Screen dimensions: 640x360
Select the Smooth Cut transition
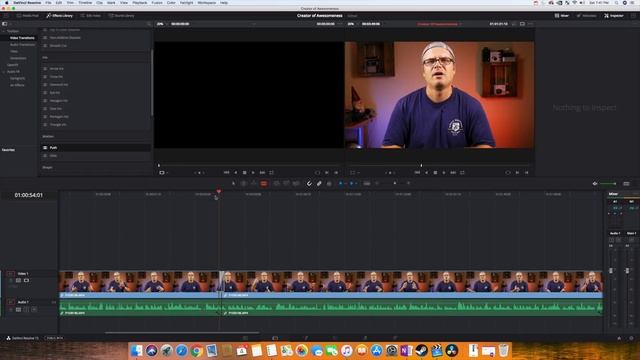pos(96,46)
